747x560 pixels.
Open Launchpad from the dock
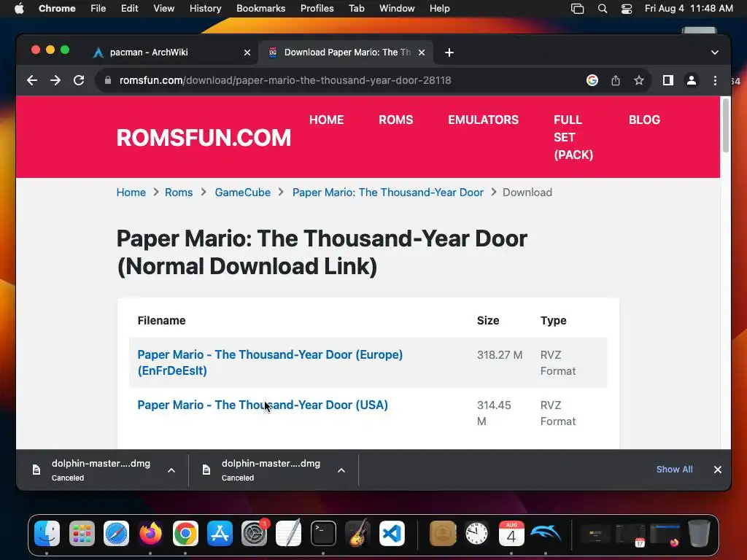pyautogui.click(x=82, y=533)
